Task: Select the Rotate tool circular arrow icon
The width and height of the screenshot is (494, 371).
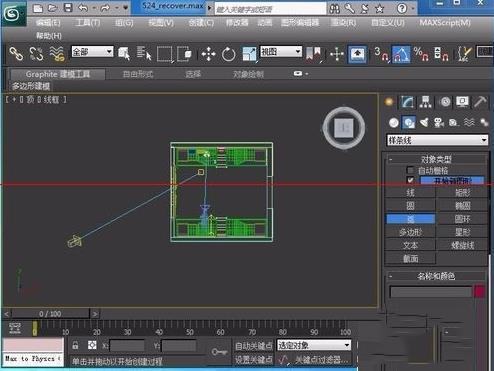Action: (228, 54)
